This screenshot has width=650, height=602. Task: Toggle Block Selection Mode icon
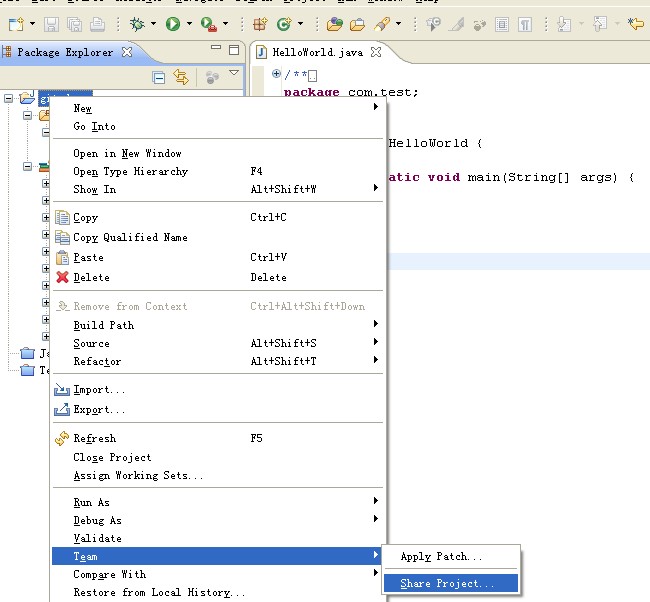(x=502, y=25)
